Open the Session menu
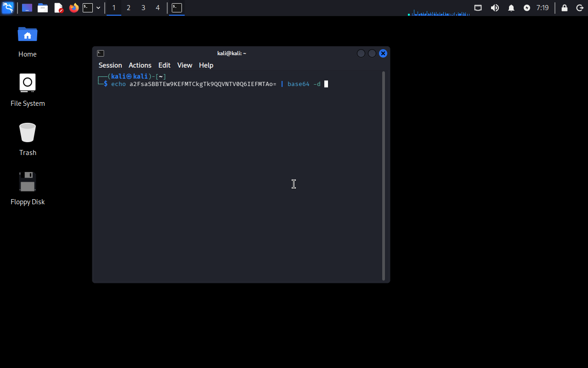This screenshot has width=588, height=368. [x=110, y=65]
